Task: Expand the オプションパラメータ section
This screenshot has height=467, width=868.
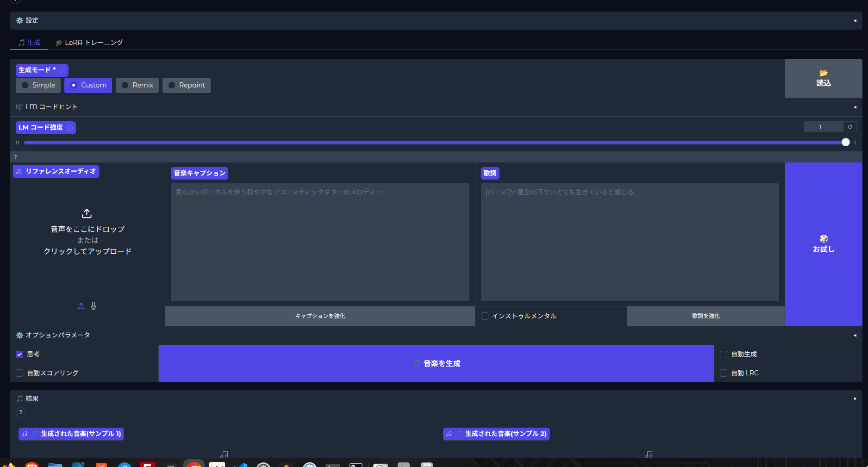Action: pos(436,335)
